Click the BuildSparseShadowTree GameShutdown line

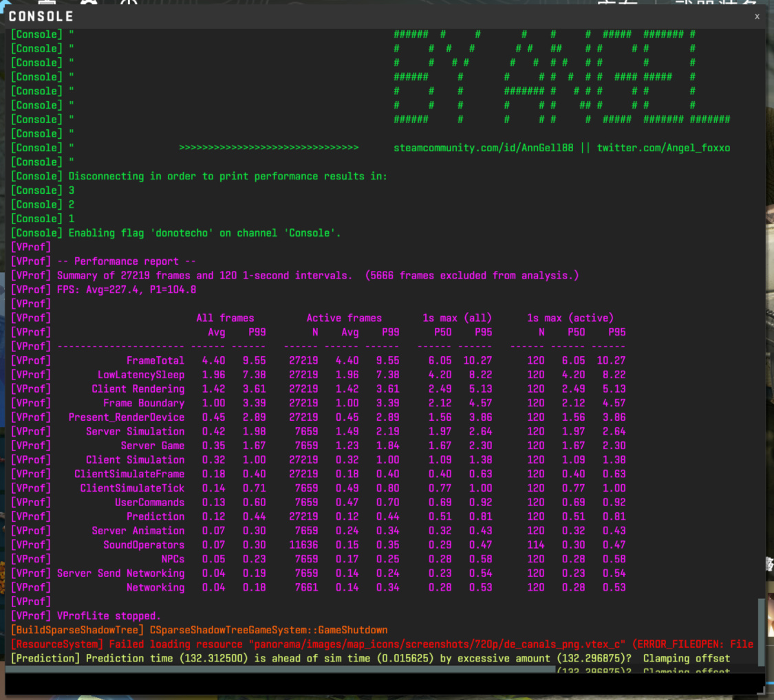click(x=199, y=631)
